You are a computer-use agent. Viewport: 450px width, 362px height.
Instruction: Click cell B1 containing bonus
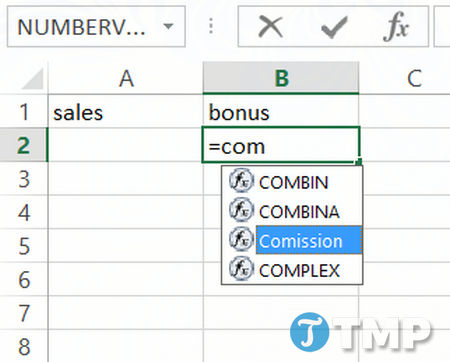pos(281,112)
